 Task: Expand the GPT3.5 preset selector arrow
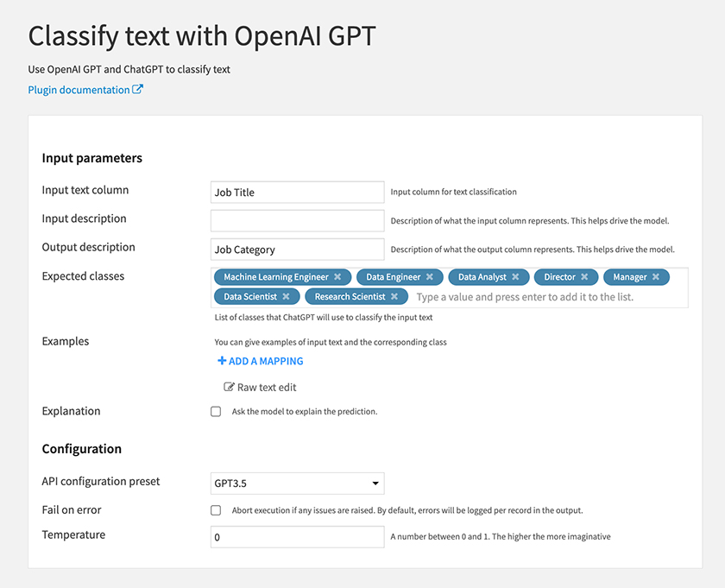[375, 484]
